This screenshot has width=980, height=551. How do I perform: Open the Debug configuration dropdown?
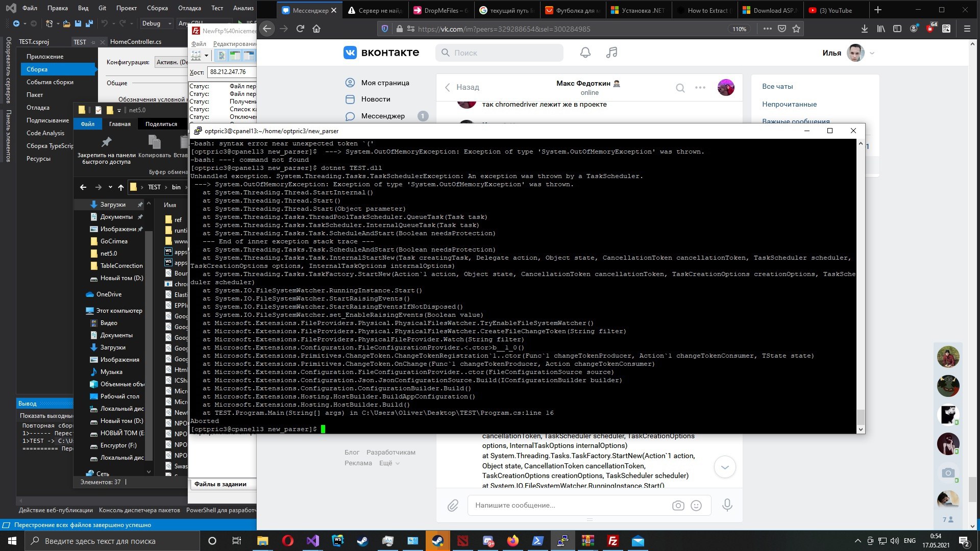point(156,23)
